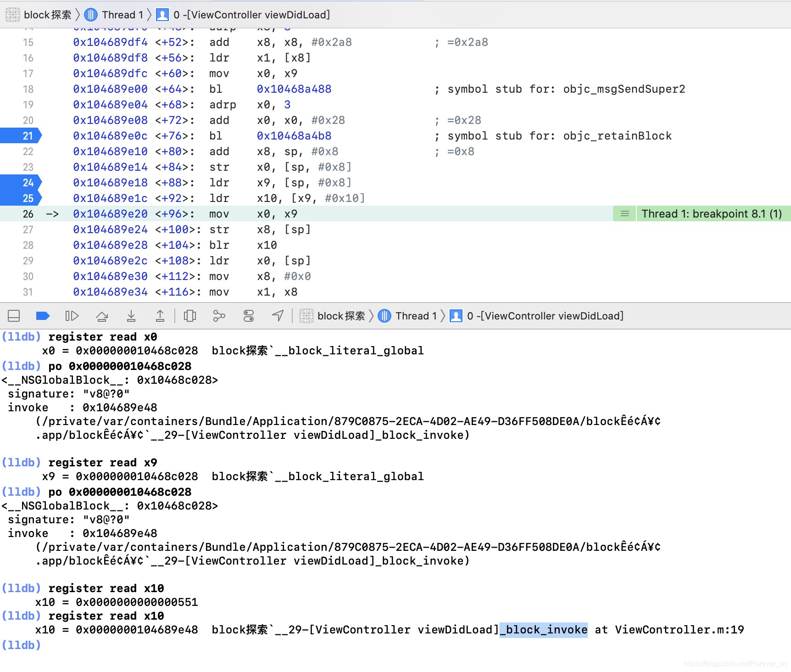Open the Debug View Hierarchy tool
This screenshot has width=791, height=672.
(189, 316)
